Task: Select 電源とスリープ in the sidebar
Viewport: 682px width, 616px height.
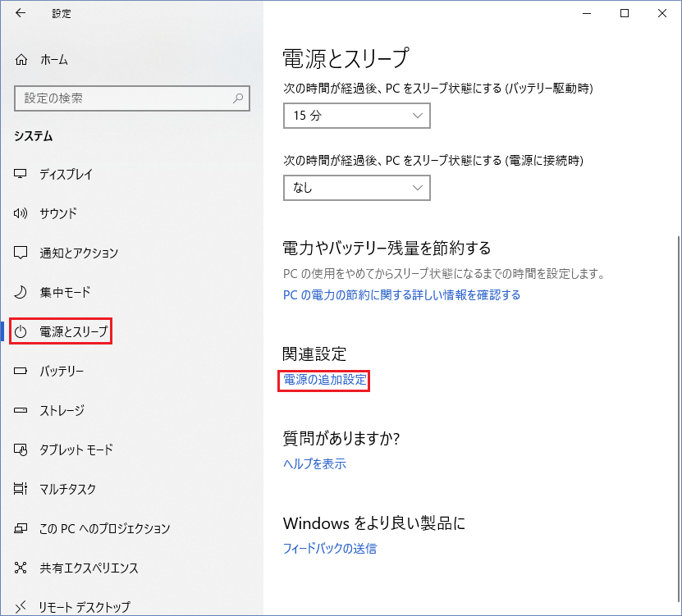Action: click(73, 332)
